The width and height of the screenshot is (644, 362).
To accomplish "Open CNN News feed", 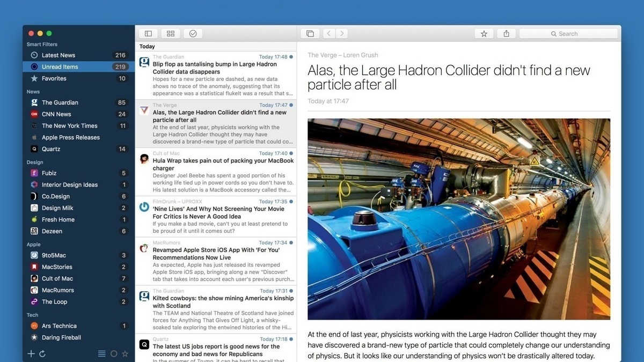I will [x=78, y=114].
